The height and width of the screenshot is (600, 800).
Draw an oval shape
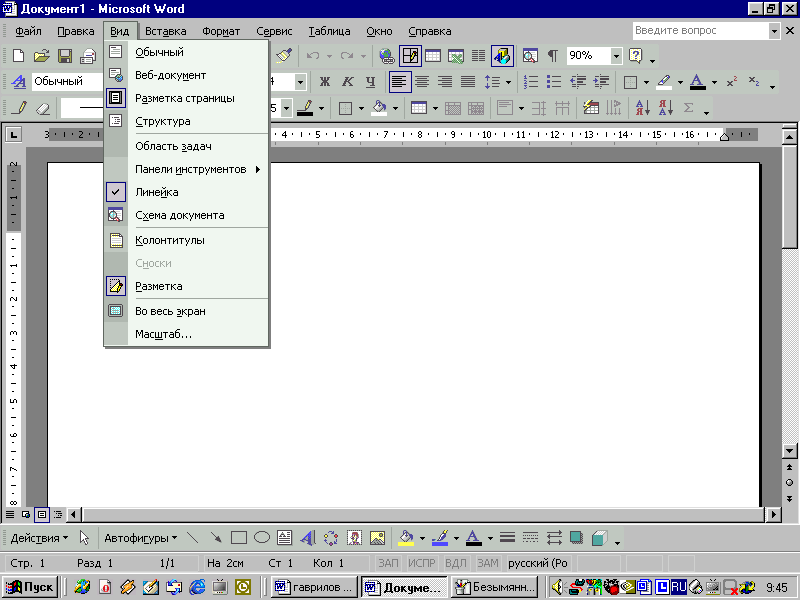pyautogui.click(x=262, y=538)
